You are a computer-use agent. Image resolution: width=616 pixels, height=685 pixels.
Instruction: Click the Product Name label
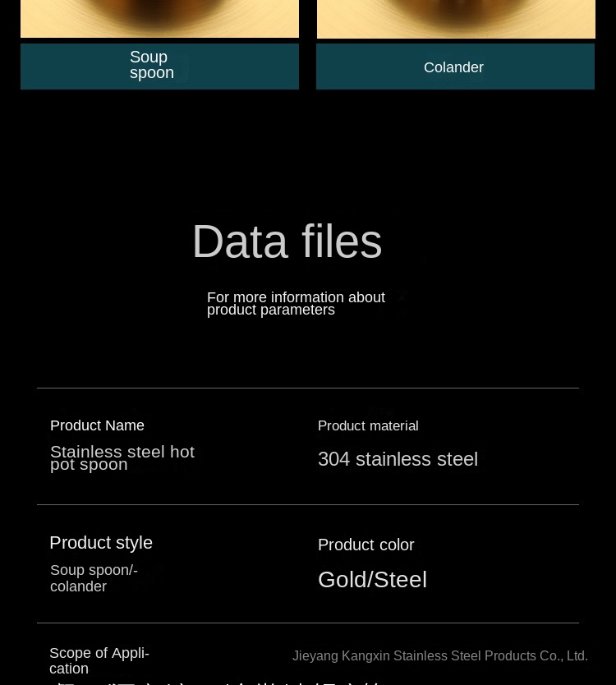coord(97,425)
